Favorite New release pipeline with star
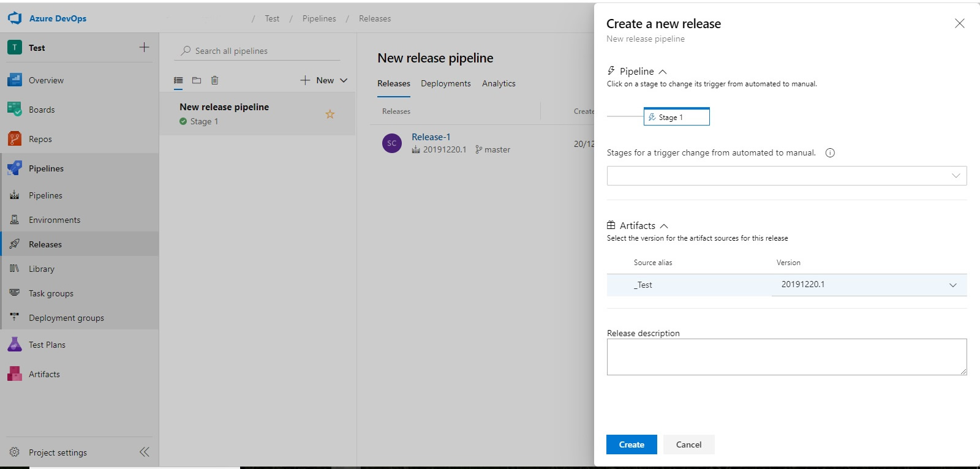980x469 pixels. click(x=330, y=114)
